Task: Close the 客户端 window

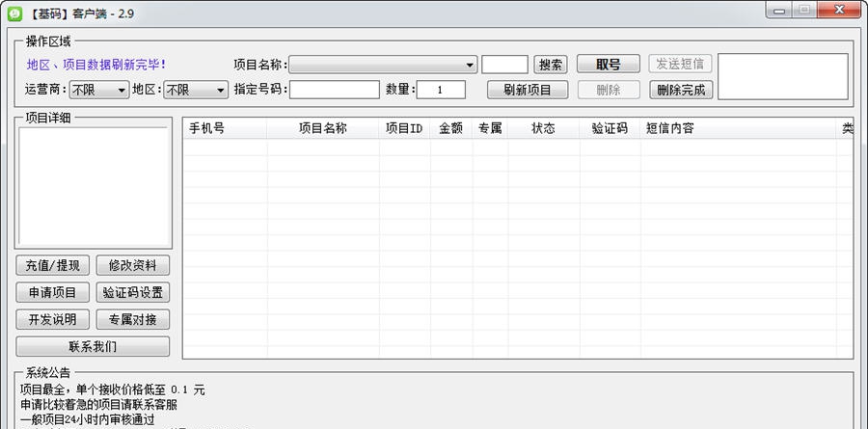Action: click(840, 10)
